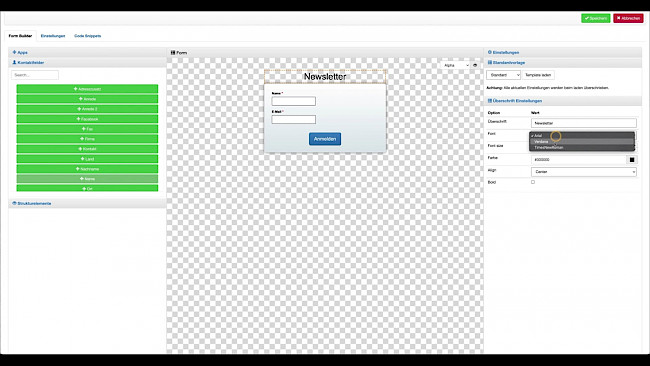
Task: Switch to the Code Snippets tab
Action: [87, 36]
